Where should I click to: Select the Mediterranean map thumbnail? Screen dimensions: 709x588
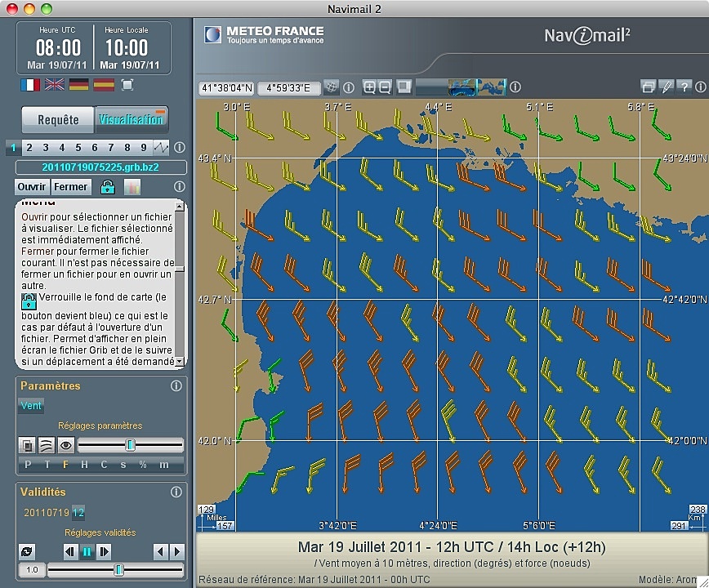[492, 87]
